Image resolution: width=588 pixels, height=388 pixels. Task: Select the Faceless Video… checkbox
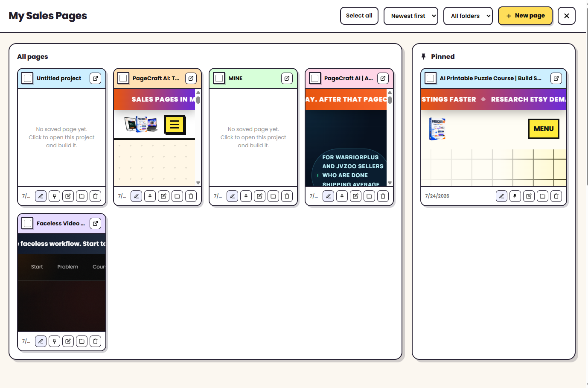[x=27, y=224]
